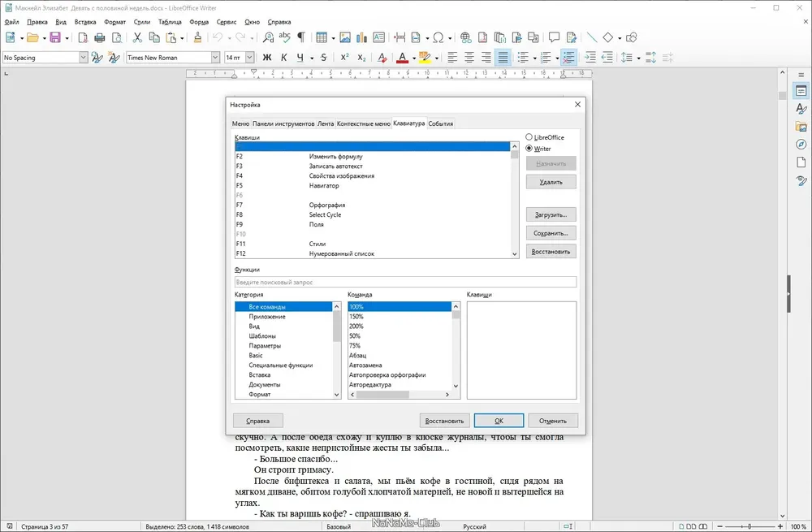Select the Writer radio button
812x532 pixels.
point(529,148)
